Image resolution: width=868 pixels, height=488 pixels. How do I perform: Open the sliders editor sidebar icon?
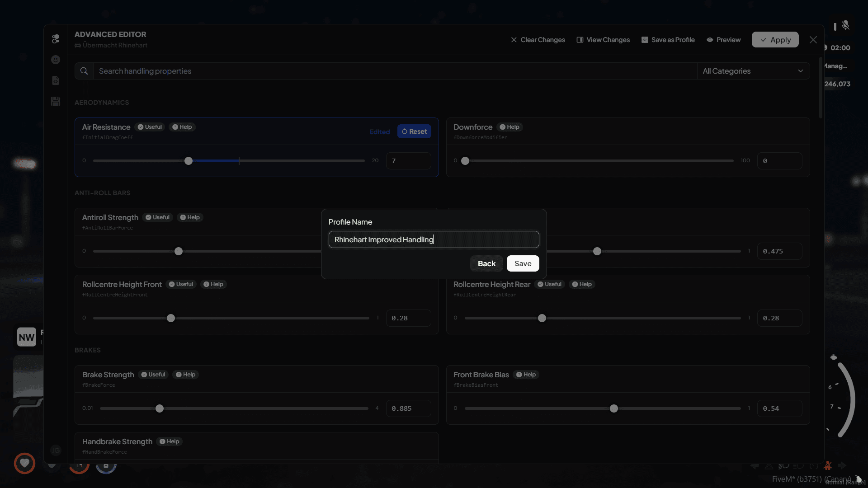(x=56, y=39)
